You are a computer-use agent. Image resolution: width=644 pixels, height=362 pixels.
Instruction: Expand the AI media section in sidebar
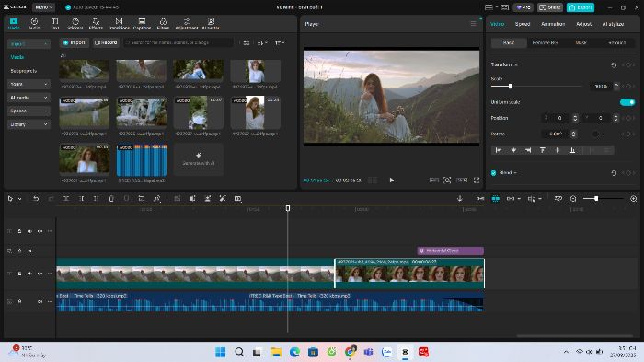click(x=29, y=98)
